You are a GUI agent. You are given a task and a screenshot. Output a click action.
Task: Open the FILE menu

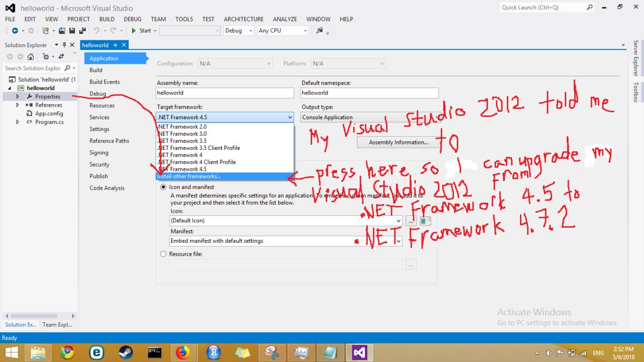click(x=10, y=19)
